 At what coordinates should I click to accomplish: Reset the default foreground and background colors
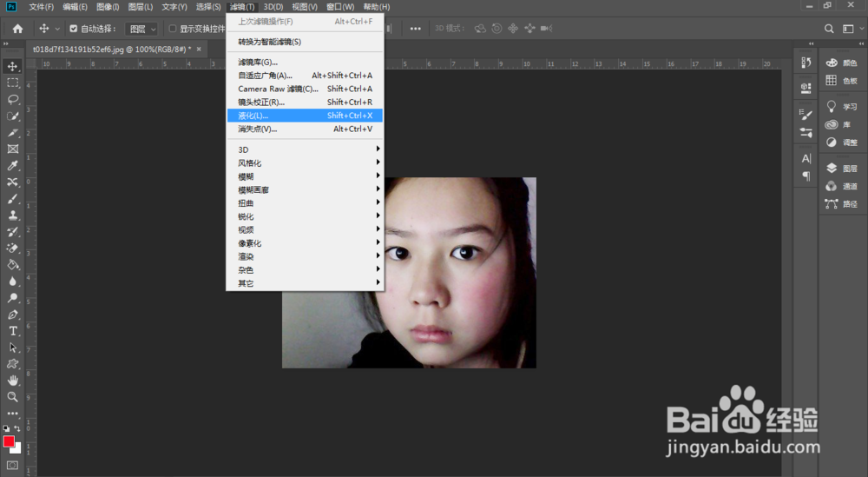pos(6,429)
